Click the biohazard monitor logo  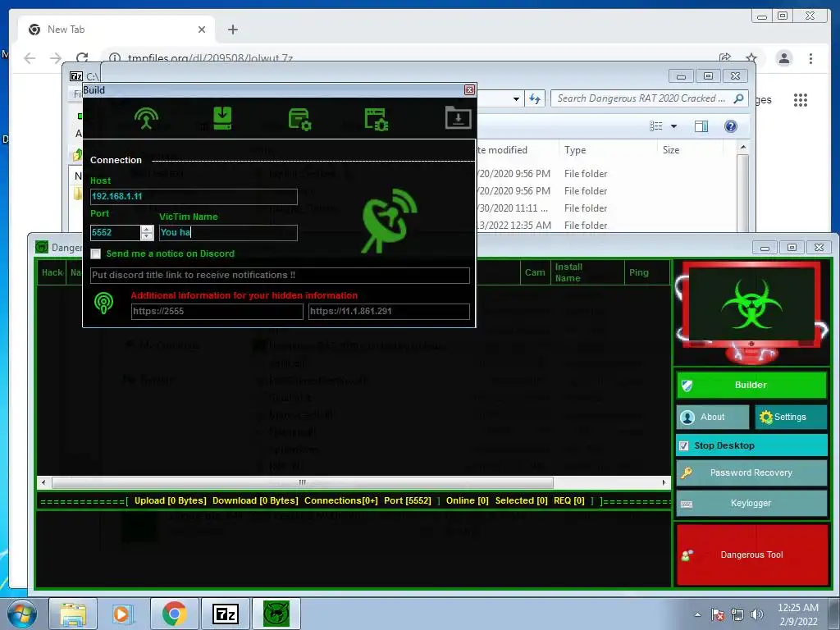pos(751,313)
